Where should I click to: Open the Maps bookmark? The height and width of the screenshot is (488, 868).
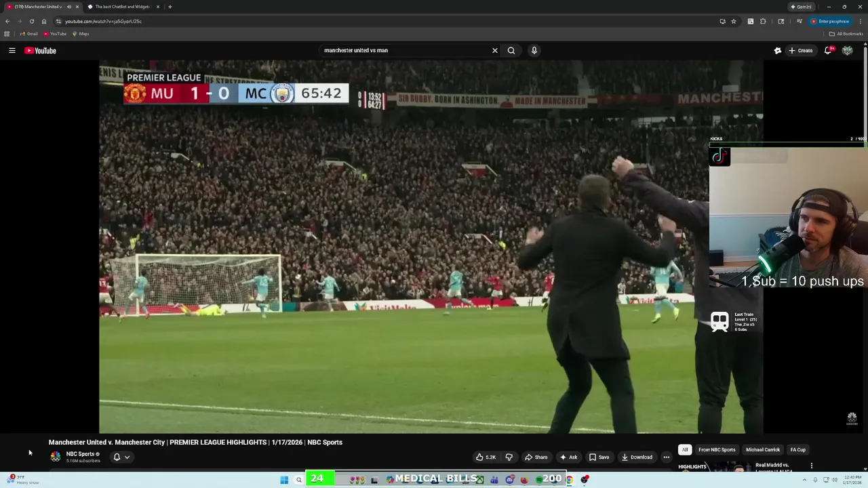point(81,34)
